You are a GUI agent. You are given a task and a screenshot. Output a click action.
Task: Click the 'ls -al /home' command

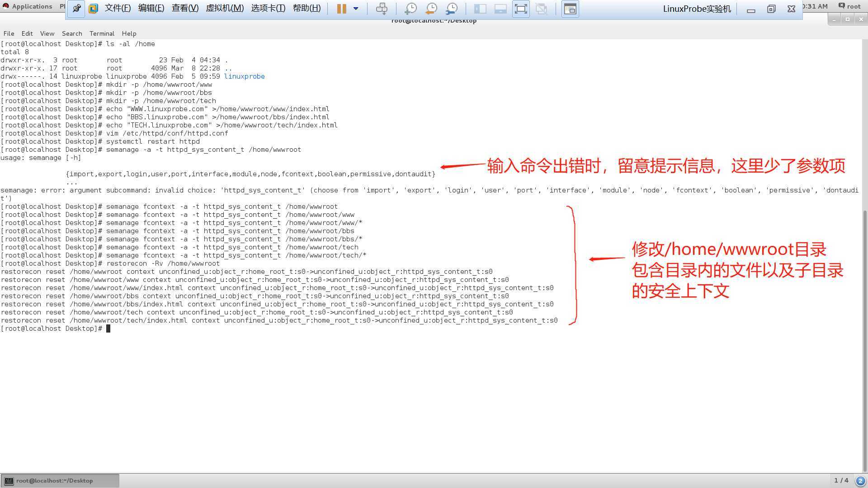click(x=130, y=44)
